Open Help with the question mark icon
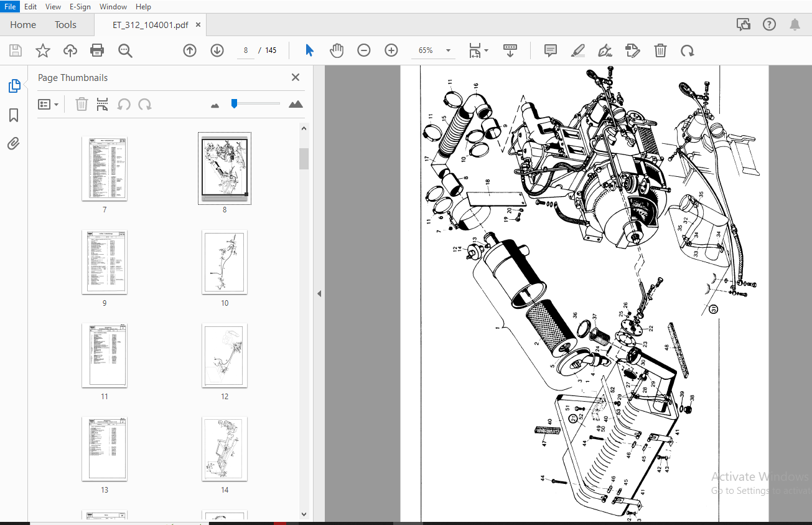Image resolution: width=812 pixels, height=525 pixels. click(770, 25)
